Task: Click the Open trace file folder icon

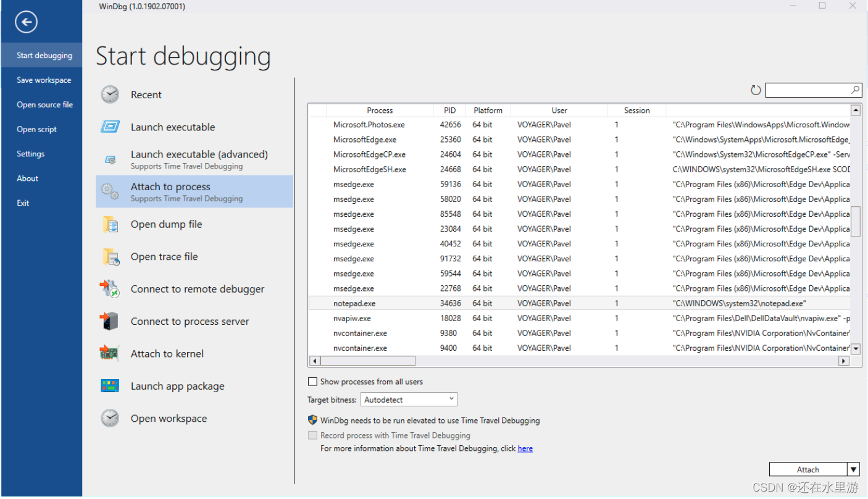Action: click(x=111, y=257)
